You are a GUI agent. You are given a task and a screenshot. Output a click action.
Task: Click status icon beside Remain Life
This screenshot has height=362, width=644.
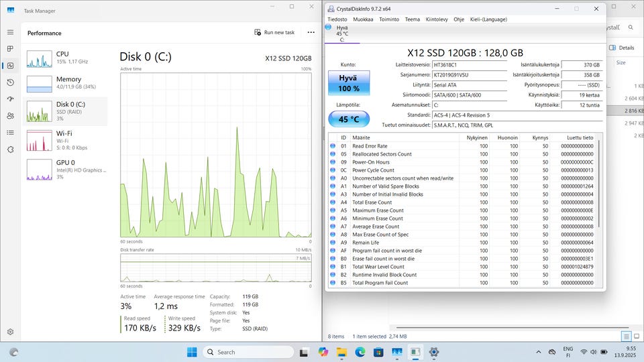(x=333, y=243)
